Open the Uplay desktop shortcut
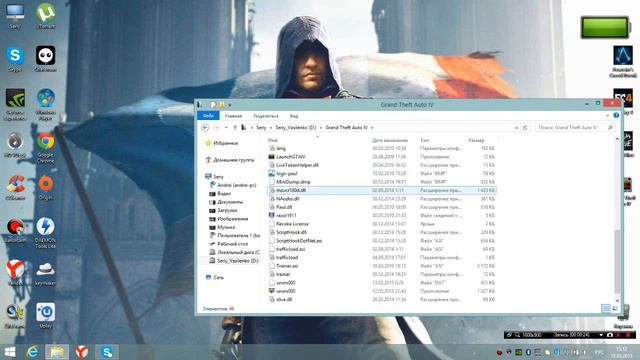 pyautogui.click(x=46, y=316)
